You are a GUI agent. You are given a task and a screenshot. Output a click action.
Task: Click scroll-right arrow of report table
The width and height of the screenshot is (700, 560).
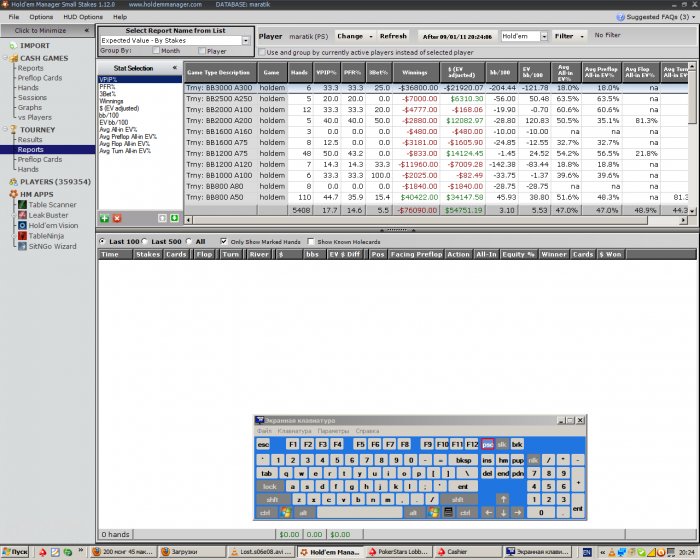[683, 220]
